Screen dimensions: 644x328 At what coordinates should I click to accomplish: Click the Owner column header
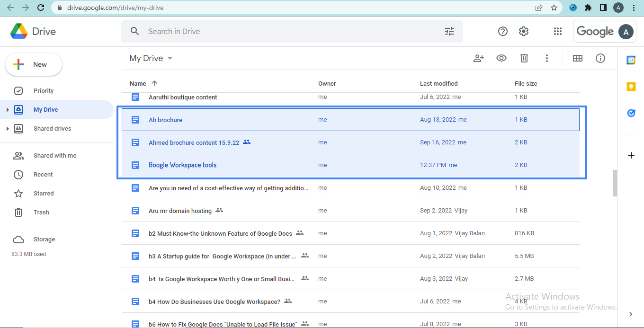(x=327, y=83)
